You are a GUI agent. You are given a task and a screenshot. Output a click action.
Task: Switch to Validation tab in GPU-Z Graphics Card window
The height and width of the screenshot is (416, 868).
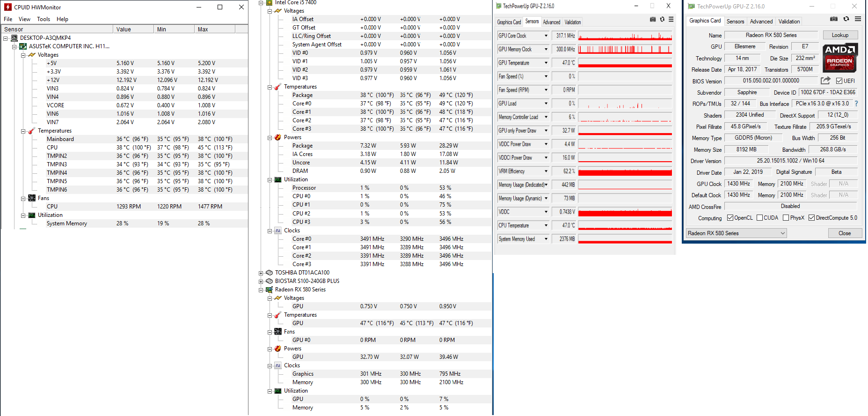789,22
